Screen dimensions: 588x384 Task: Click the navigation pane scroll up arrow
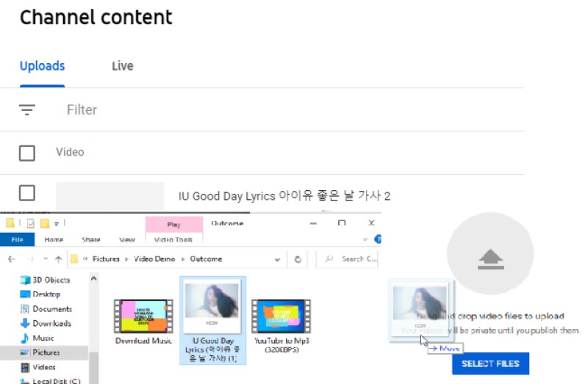click(94, 278)
